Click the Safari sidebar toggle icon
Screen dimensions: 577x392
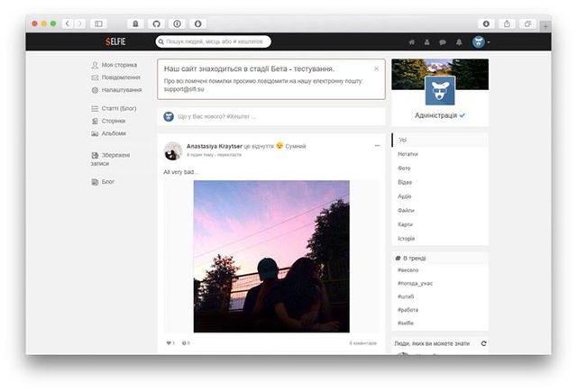98,23
